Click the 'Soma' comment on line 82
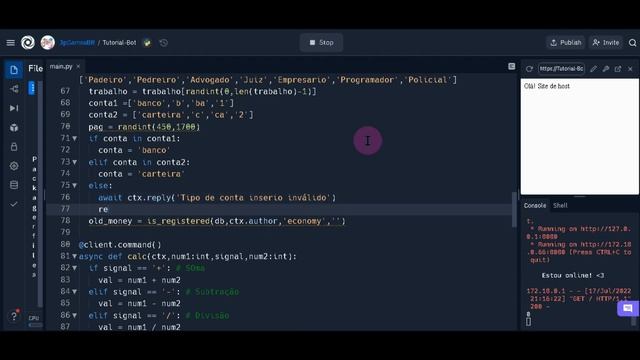The height and width of the screenshot is (360, 640). click(191, 269)
